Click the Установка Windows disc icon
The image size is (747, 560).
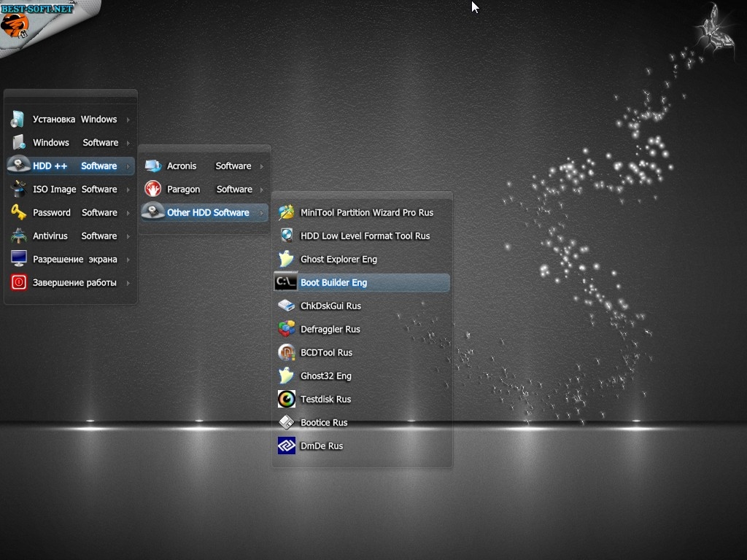point(18,119)
